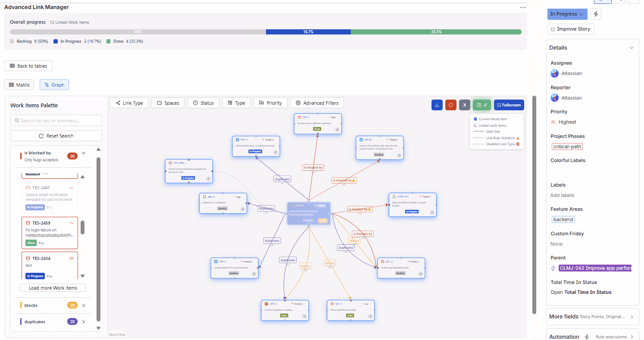Screen dimensions: 644x340
Task: Open the Link Type filter
Action: coord(129,103)
